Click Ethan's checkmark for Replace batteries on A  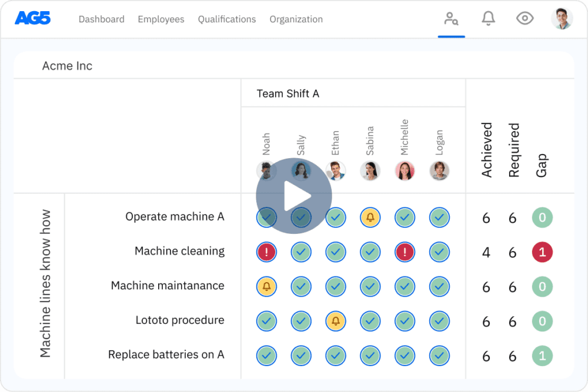[x=336, y=356]
